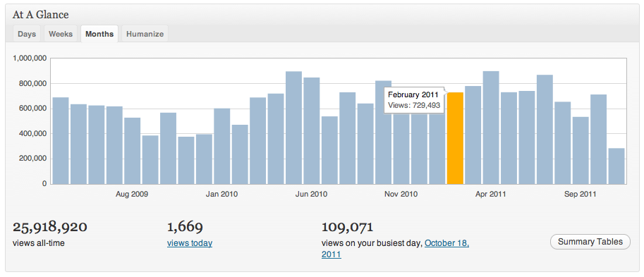Viewport: 644px width, 277px height.
Task: Click the 109,071 busiest day figure
Action: (347, 227)
